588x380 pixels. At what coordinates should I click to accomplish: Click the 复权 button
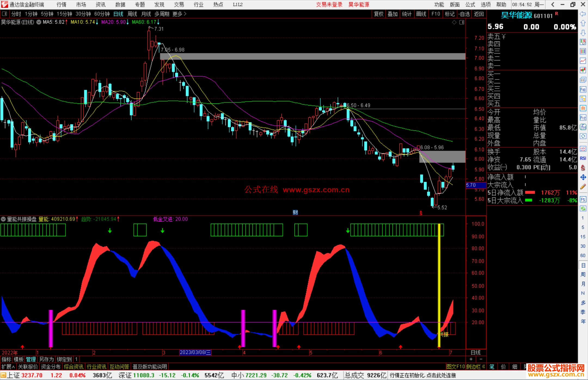pos(379,14)
